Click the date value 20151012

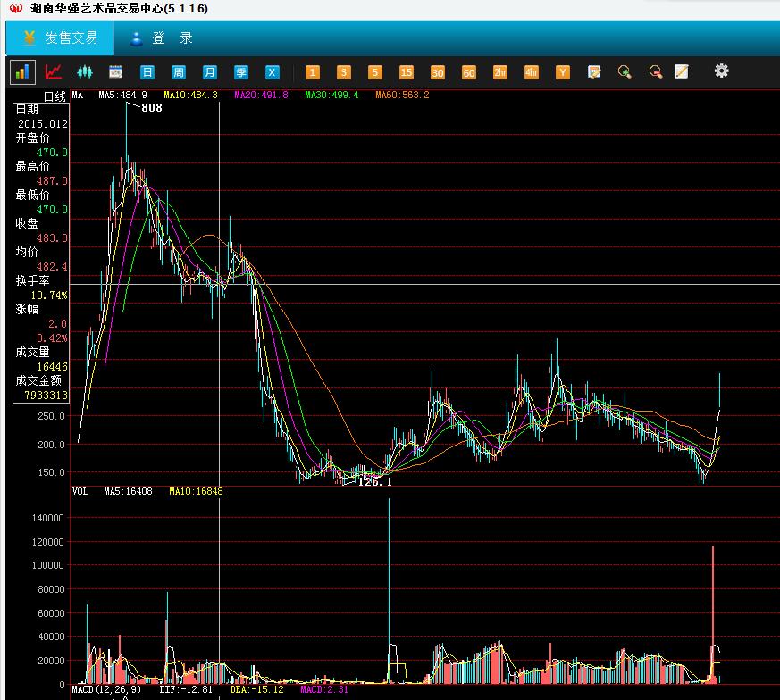tap(43, 124)
